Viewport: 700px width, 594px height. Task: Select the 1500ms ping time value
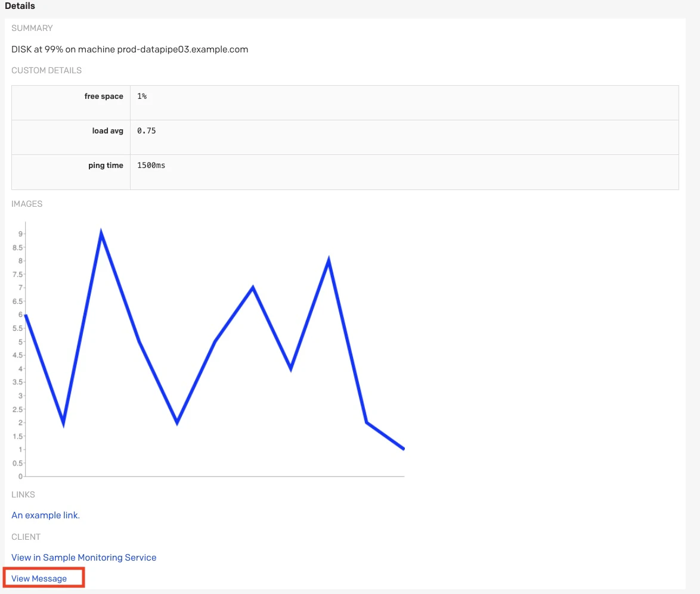point(151,166)
